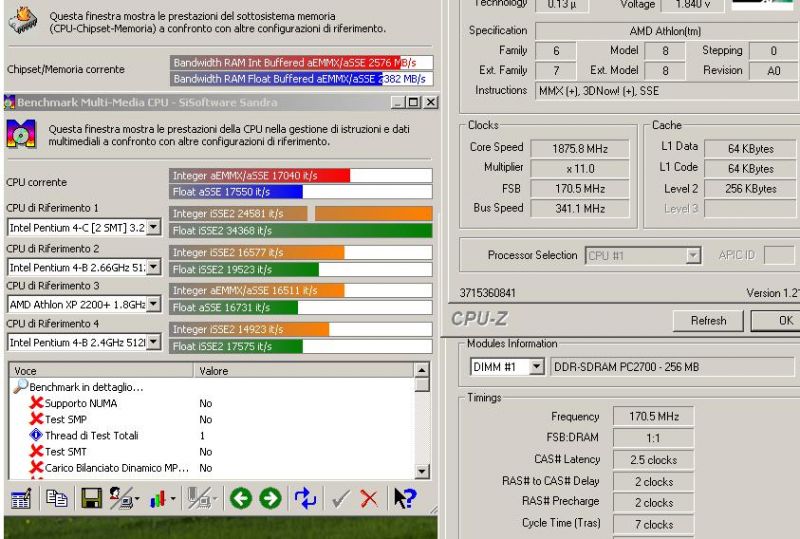Click the colored bar chart toolbar icon

click(158, 499)
